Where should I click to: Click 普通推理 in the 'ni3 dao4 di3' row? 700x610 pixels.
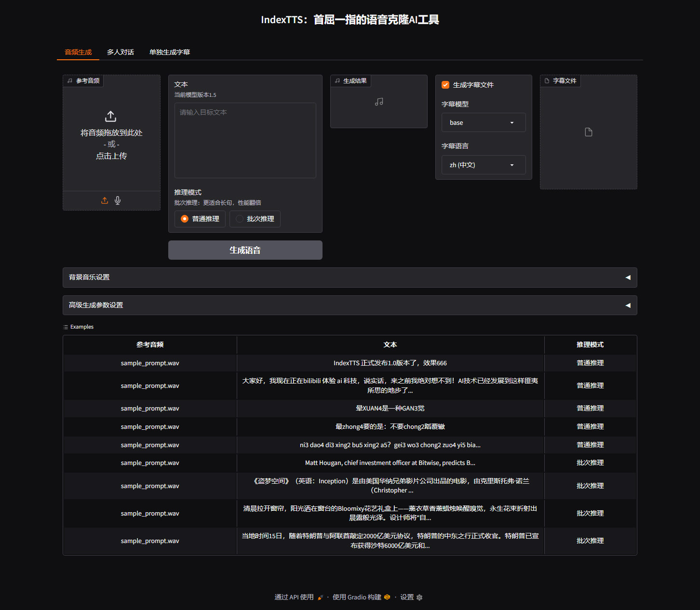coord(590,445)
